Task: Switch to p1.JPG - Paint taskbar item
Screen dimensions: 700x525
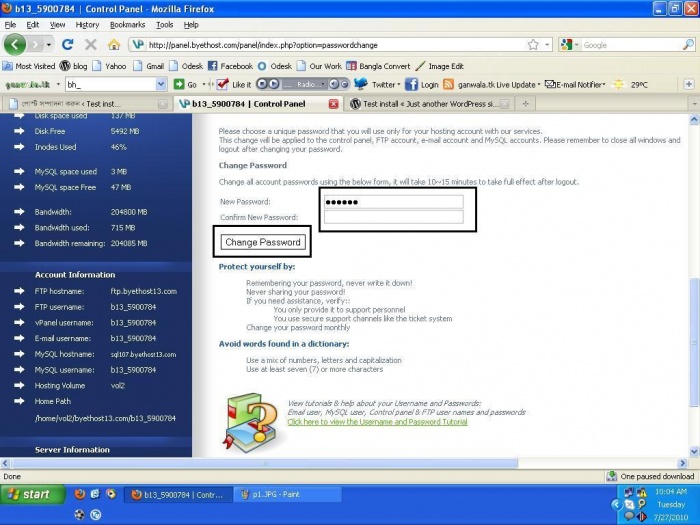Action: (288, 494)
